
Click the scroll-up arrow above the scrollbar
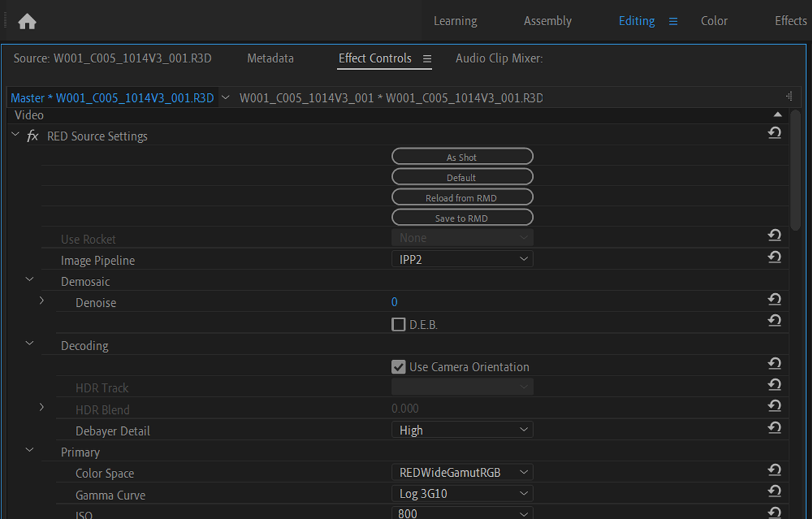pos(778,115)
